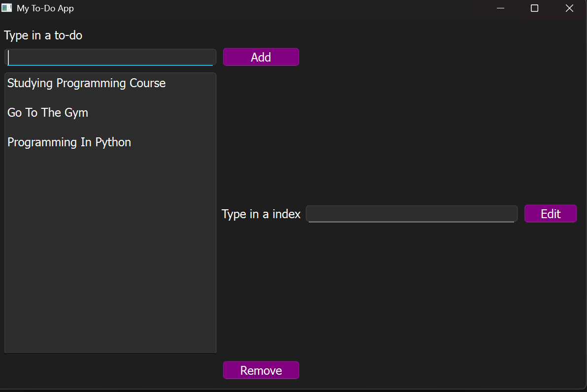
Task: Minimize the My To-Do App window
Action: [x=500, y=8]
